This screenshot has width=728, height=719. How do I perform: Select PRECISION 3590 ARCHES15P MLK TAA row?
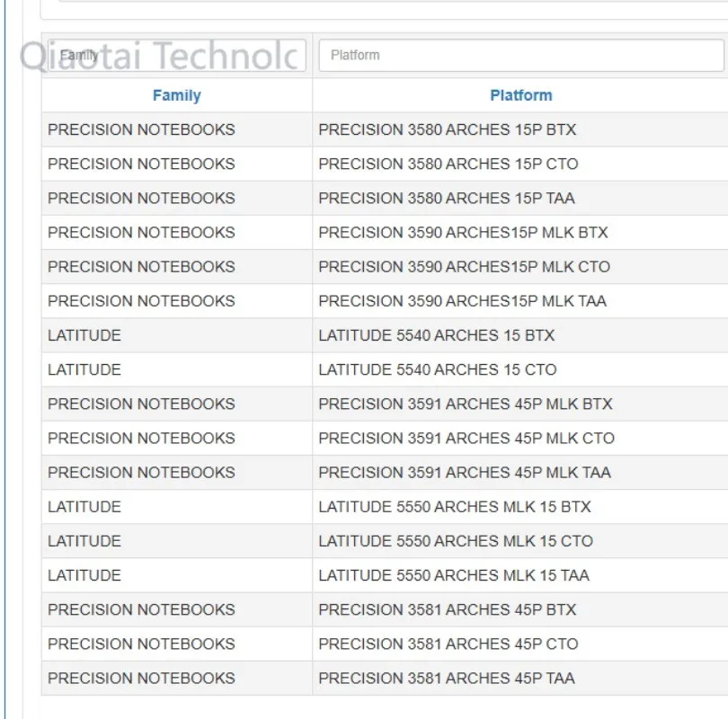click(385, 301)
